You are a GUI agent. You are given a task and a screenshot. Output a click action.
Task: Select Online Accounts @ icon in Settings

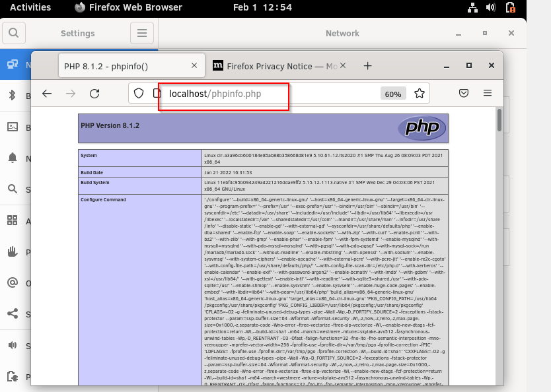[x=13, y=282]
